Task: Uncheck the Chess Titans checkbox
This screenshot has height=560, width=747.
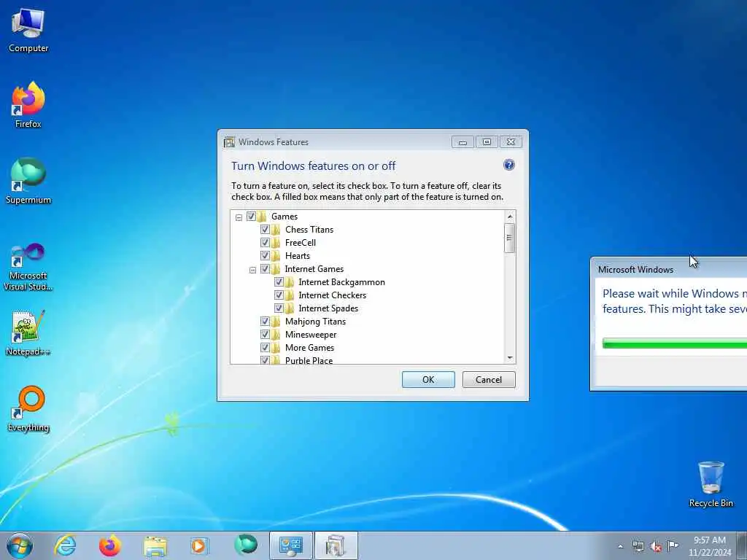Action: [265, 230]
